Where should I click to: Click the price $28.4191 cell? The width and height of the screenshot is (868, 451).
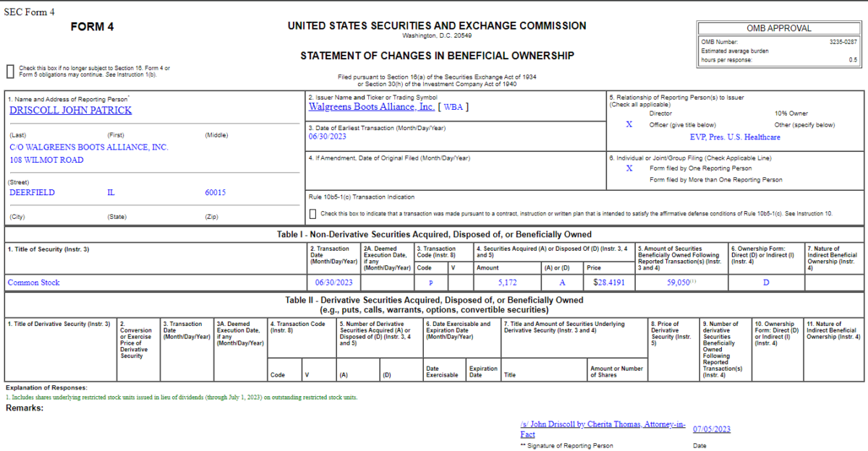pyautogui.click(x=608, y=283)
